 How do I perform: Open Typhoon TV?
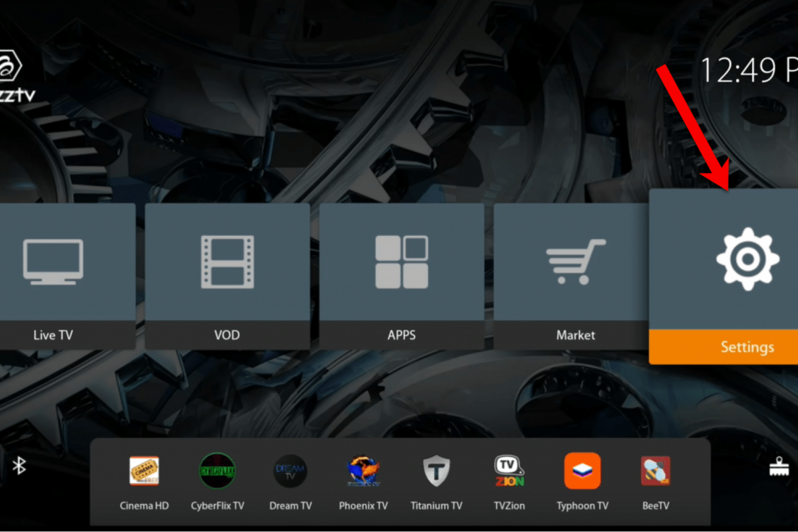point(582,471)
